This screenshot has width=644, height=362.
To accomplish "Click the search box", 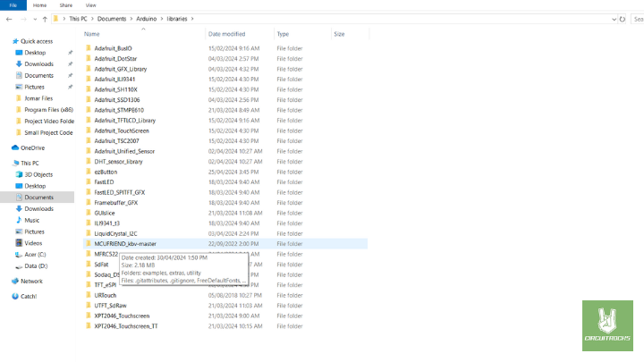I will point(638,20).
